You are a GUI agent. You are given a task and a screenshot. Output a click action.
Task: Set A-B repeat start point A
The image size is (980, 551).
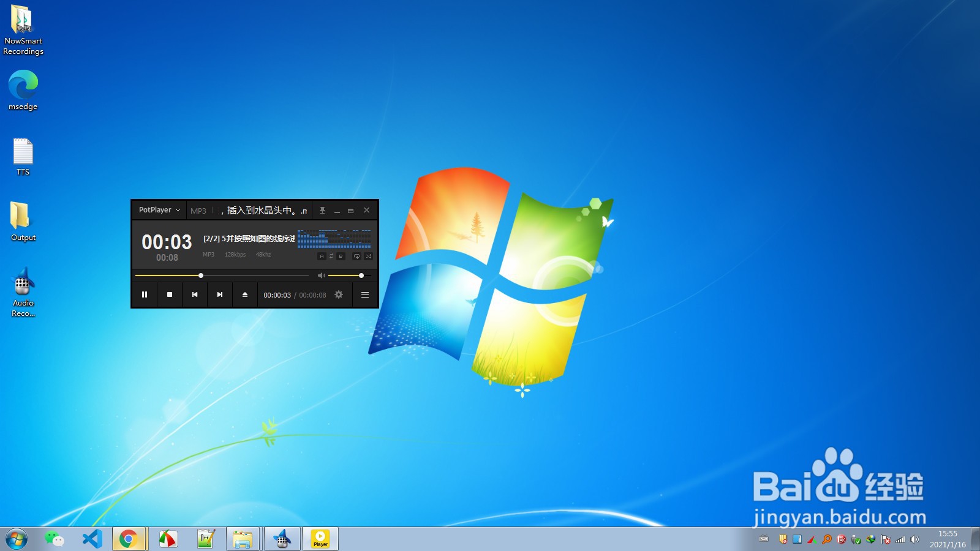[322, 256]
